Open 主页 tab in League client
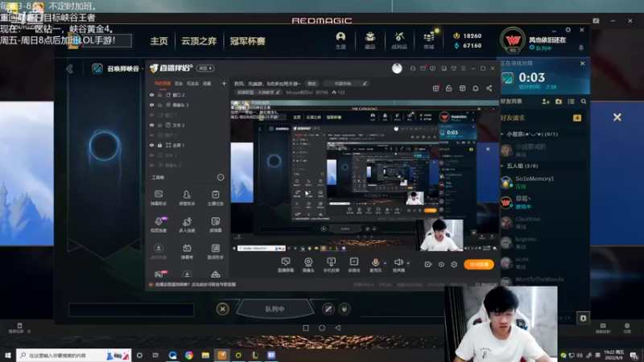 159,41
